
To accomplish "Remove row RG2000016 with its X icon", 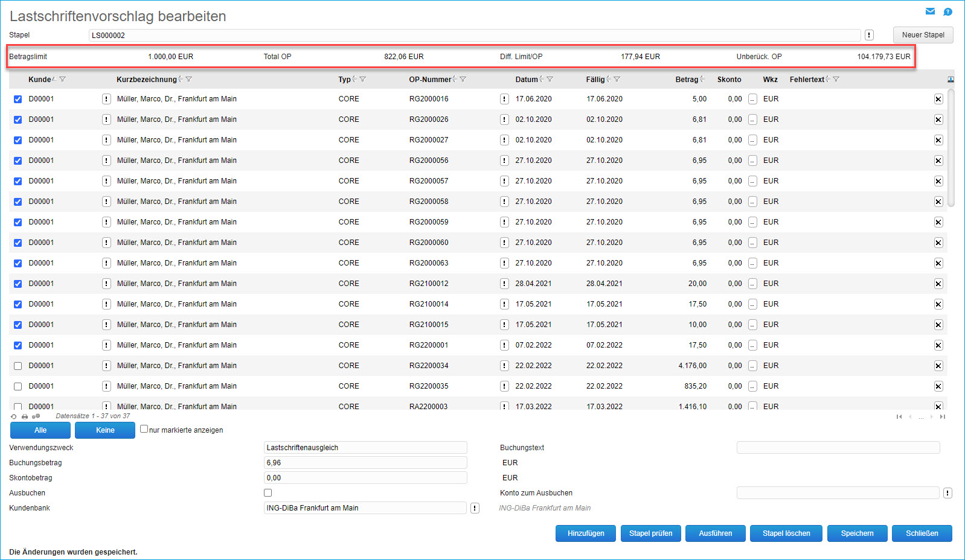I will [938, 99].
